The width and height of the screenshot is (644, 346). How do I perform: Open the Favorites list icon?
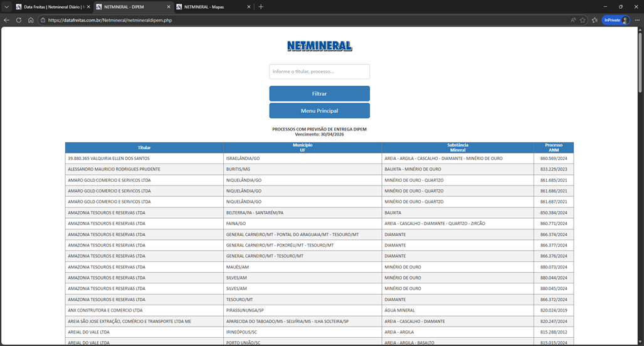coord(594,20)
